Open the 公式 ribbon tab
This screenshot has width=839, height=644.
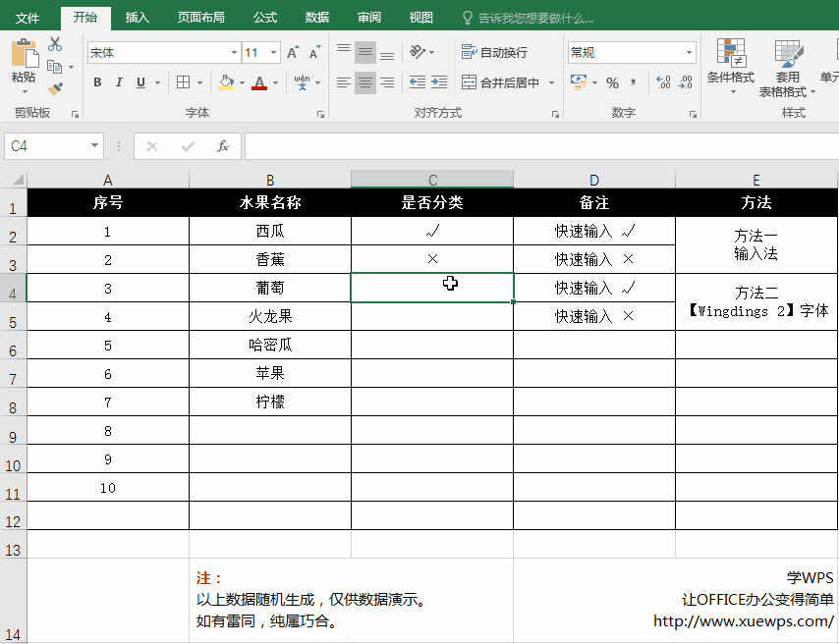[x=264, y=18]
